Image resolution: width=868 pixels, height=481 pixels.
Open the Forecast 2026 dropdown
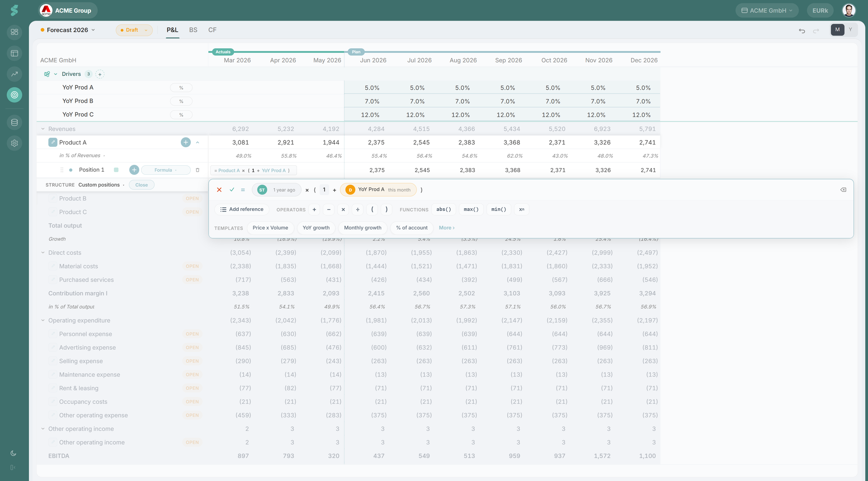coord(68,30)
